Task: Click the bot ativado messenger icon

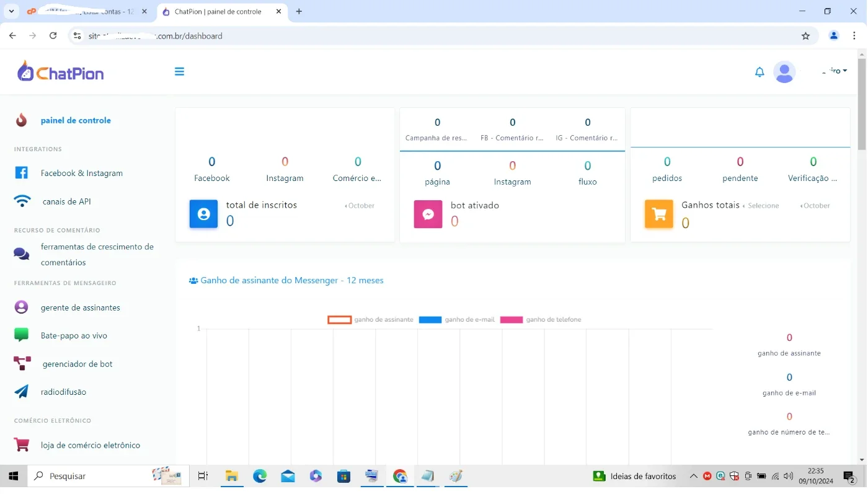Action: point(428,214)
